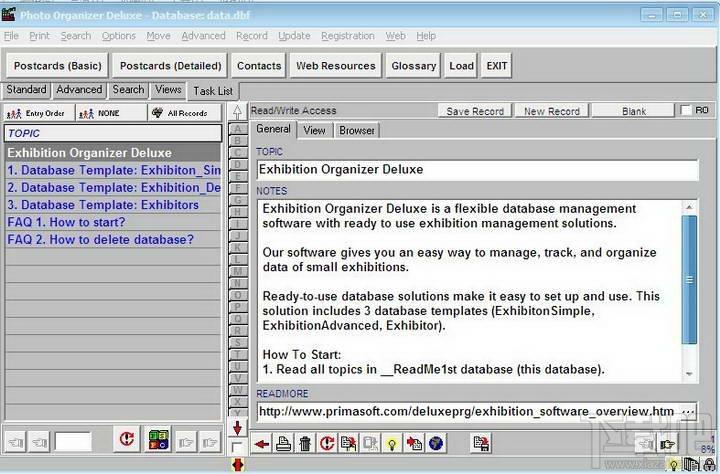Click the colored blocks icon in left toolbar

(159, 440)
